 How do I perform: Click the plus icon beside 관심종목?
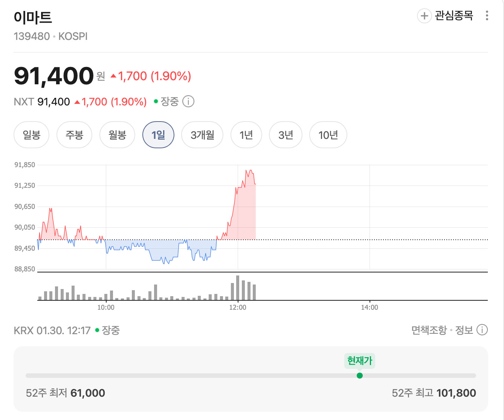[x=424, y=16]
